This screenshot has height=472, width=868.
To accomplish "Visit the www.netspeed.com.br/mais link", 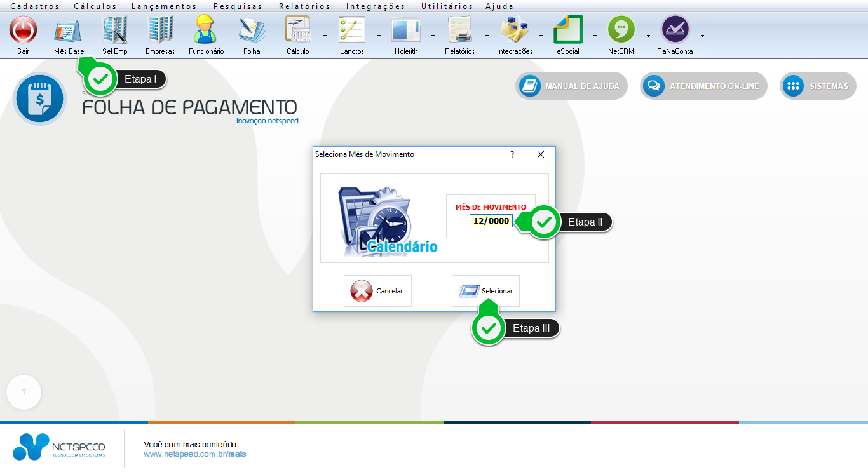I will click(x=194, y=454).
